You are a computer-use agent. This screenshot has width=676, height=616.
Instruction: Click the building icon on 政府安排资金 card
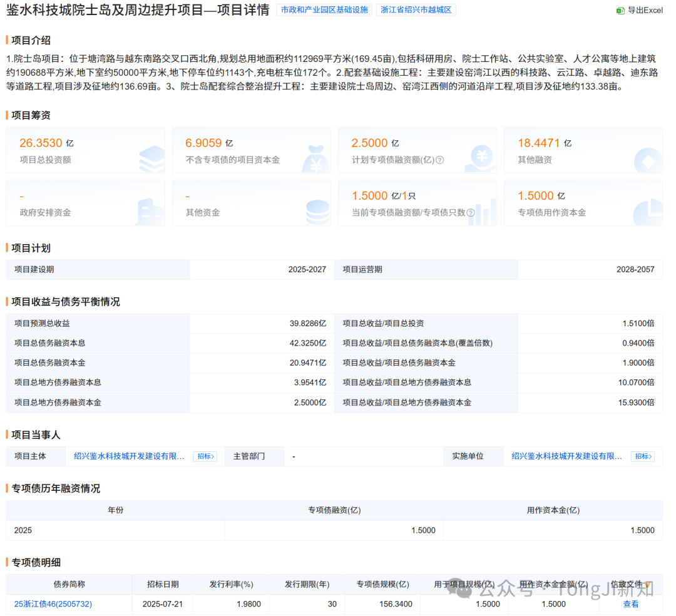pos(150,212)
